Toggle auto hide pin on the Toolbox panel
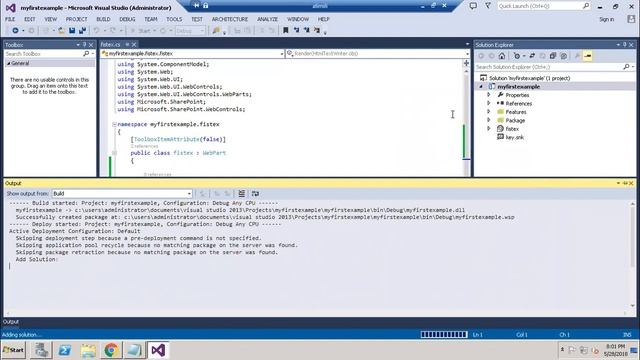 (x=84, y=44)
